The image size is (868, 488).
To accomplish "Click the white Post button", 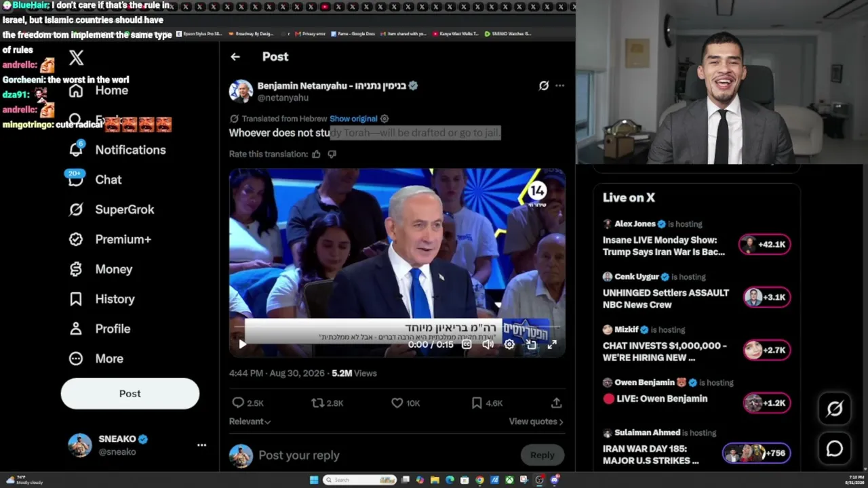I will coord(130,394).
